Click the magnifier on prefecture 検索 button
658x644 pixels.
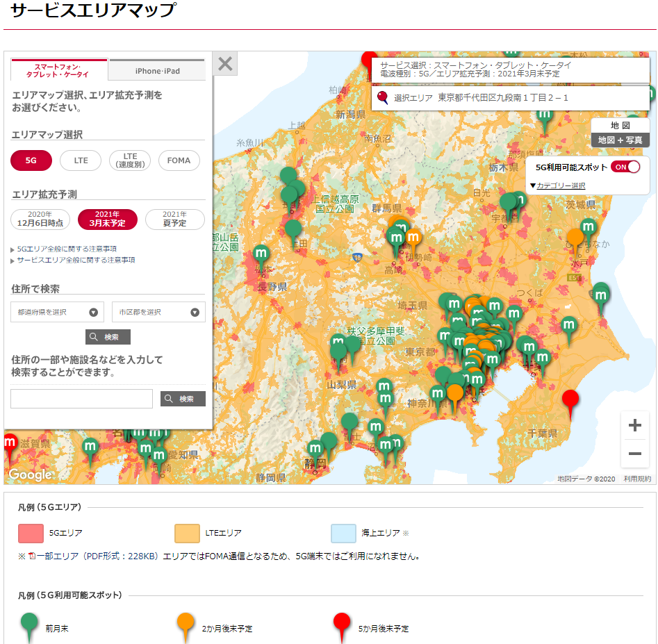[94, 337]
